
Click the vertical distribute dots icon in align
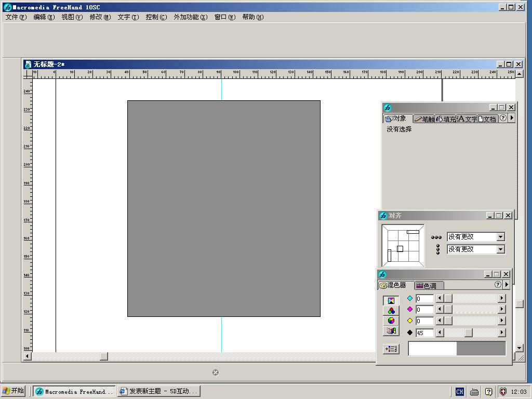pos(438,249)
